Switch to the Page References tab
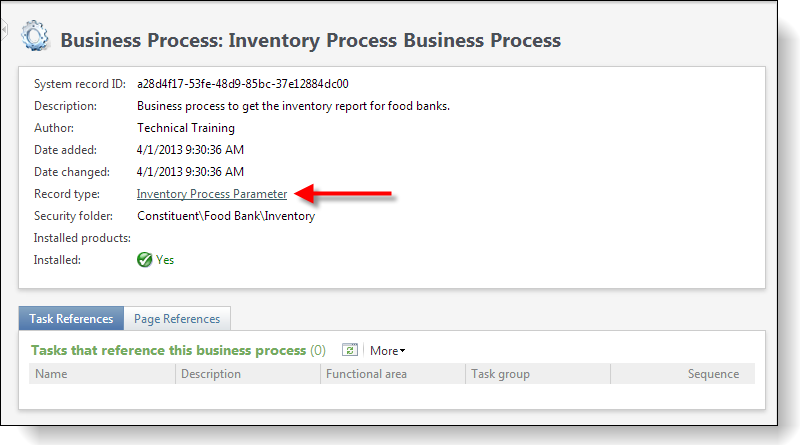Image resolution: width=800 pixels, height=445 pixels. [x=177, y=319]
